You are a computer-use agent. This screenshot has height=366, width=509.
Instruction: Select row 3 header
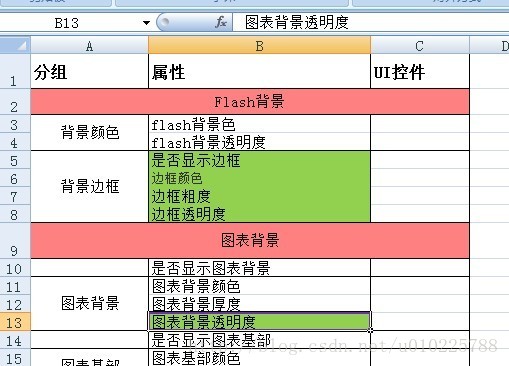15,124
